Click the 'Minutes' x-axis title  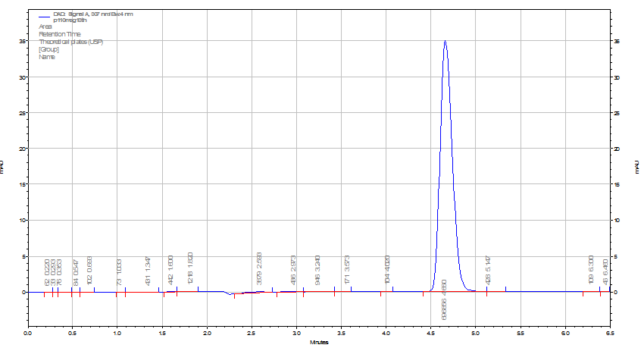point(319,342)
